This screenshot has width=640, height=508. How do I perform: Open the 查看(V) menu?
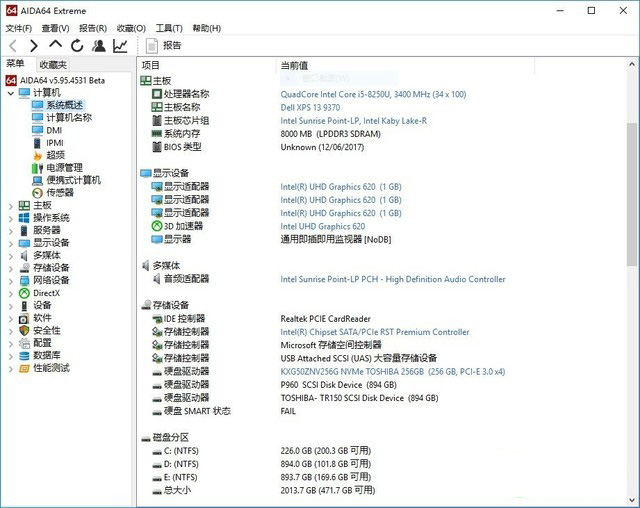[x=56, y=28]
